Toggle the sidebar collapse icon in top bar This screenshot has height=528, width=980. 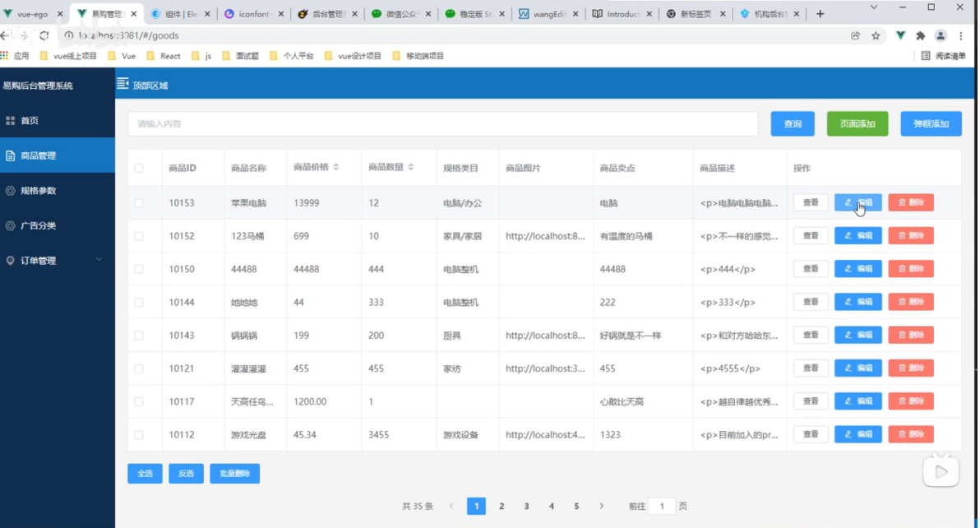[x=122, y=84]
